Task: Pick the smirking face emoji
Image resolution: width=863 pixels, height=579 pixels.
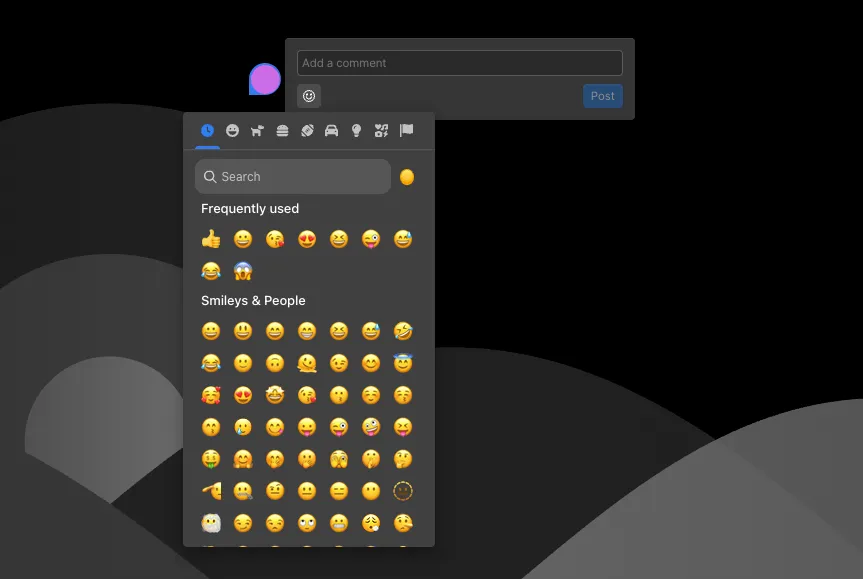Action: (243, 522)
